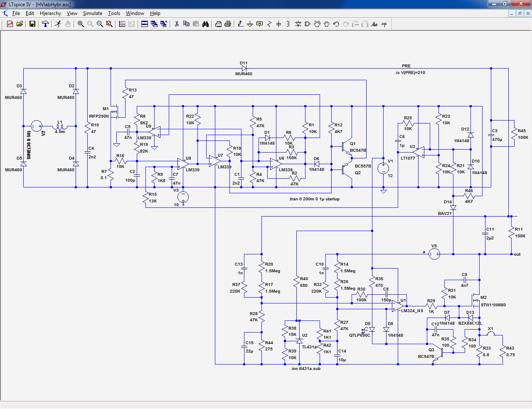Click the QTLP690C LED label
Image resolution: width=532 pixels, height=409 pixels.
pyautogui.click(x=360, y=335)
